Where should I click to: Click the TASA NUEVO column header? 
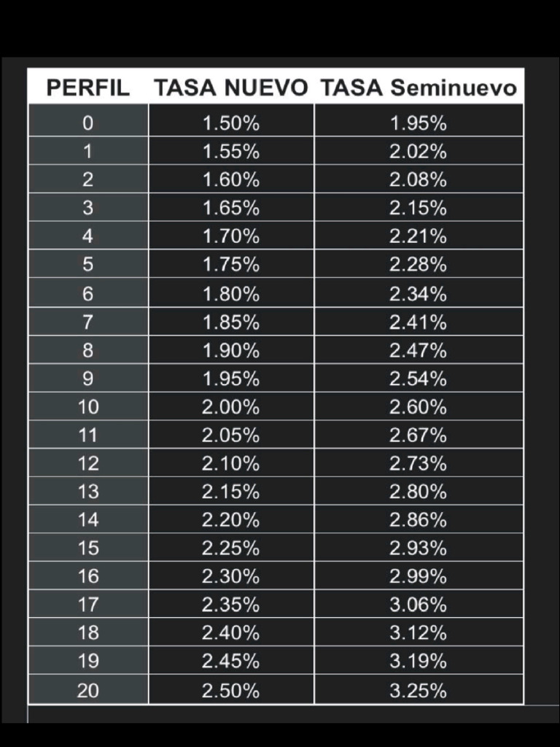click(231, 88)
